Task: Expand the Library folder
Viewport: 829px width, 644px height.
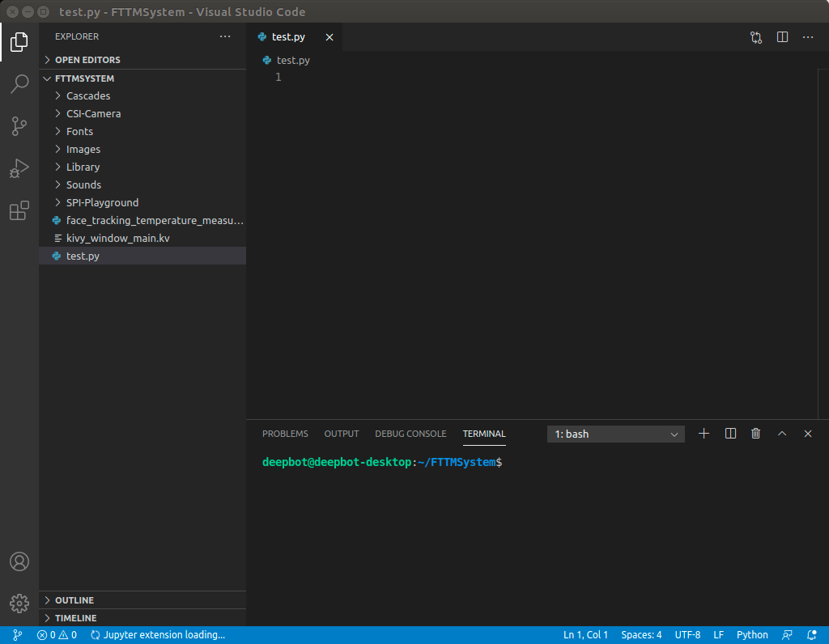Action: tap(142, 167)
